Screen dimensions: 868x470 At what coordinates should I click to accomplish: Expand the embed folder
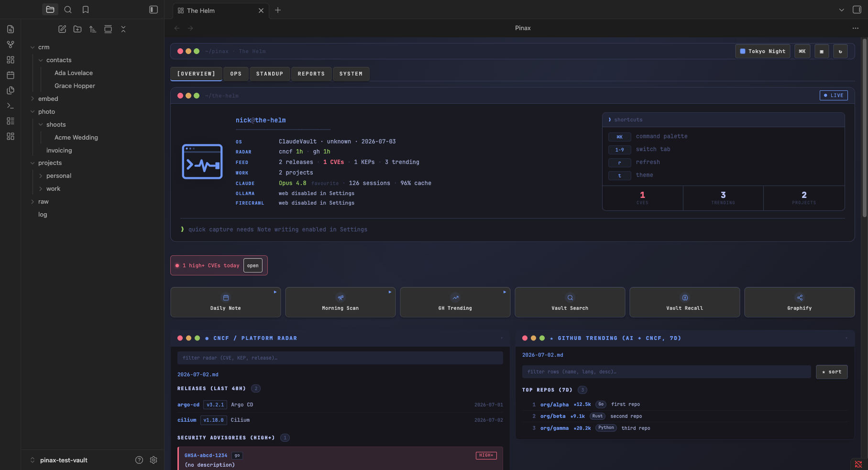tap(33, 99)
